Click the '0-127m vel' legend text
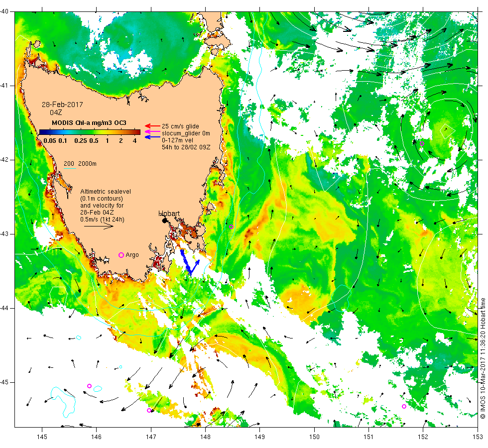The width and height of the screenshot is (488, 448). click(177, 140)
